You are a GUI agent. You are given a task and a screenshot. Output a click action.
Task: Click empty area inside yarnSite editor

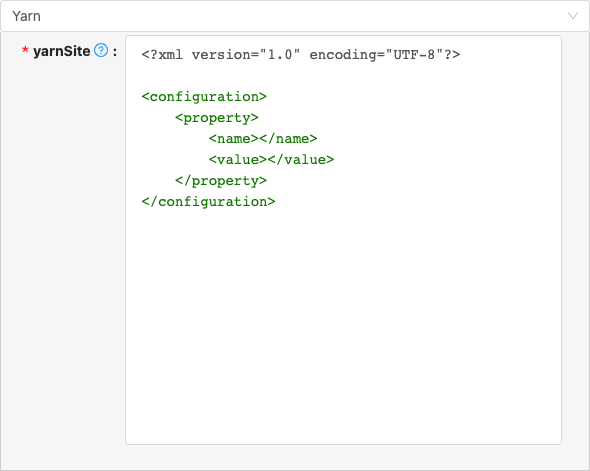point(343,324)
